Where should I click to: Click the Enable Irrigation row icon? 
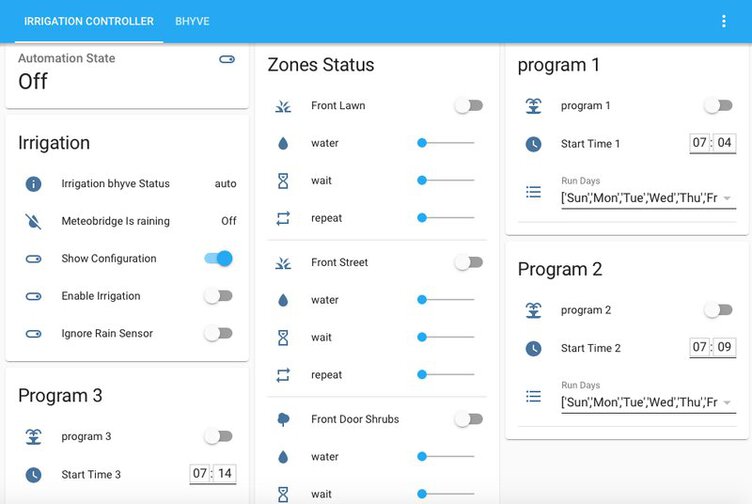(33, 296)
